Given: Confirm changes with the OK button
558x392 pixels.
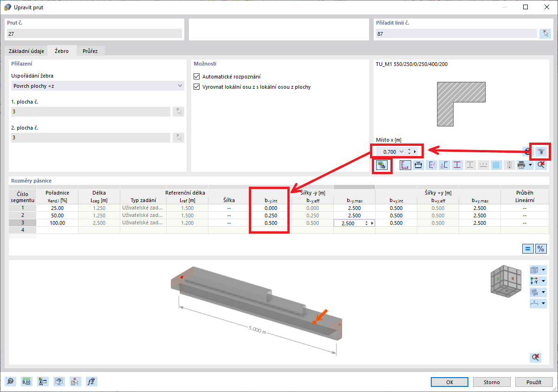Looking at the screenshot, I should click(x=449, y=382).
